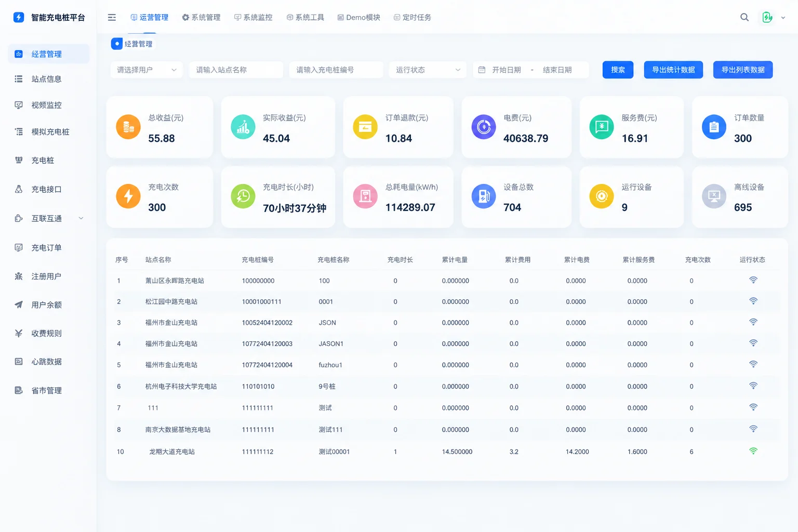The width and height of the screenshot is (798, 532).
Task: Open the 系统监控 top menu
Action: click(254, 17)
